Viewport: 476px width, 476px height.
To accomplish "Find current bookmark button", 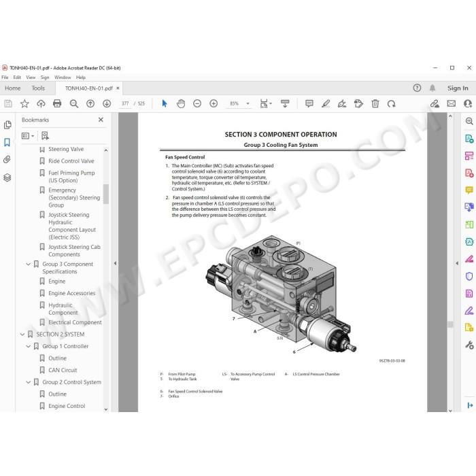I will pos(45,136).
